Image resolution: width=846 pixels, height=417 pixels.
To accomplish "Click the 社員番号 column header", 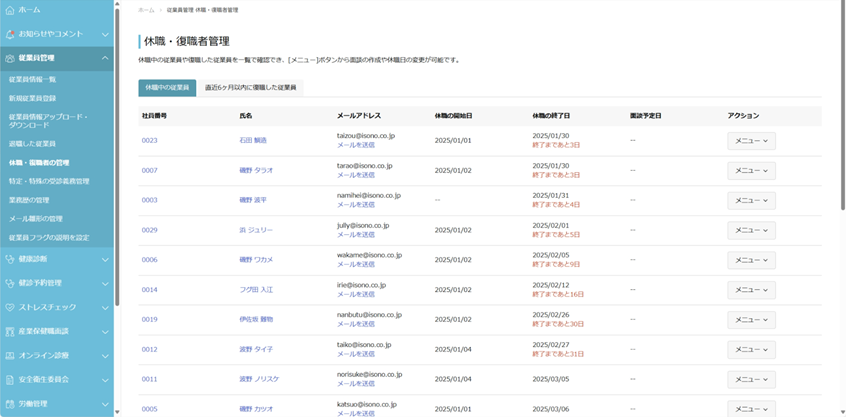I will click(154, 116).
